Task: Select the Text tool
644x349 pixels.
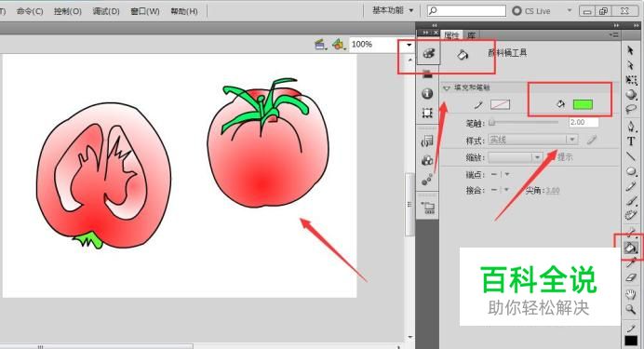Action: 631,141
